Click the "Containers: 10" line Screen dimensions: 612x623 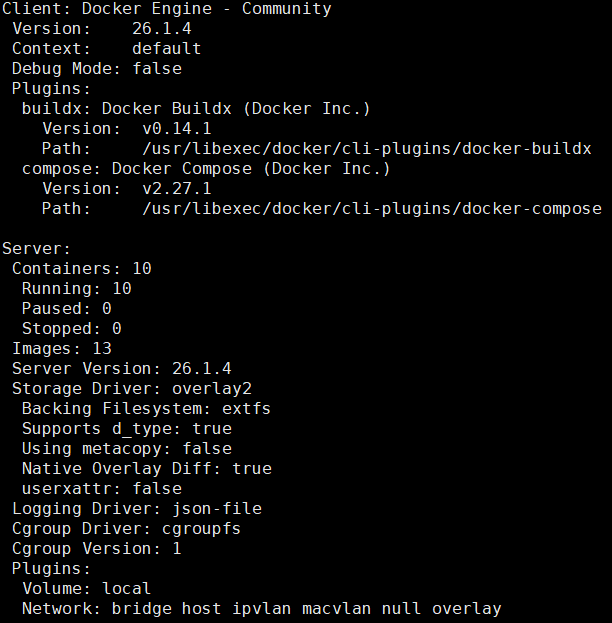coord(81,268)
